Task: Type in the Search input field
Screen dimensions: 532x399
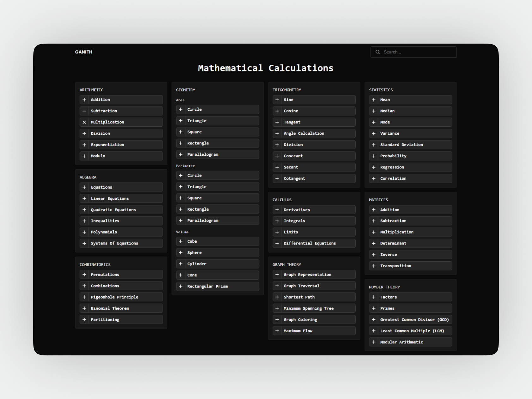Action: click(417, 52)
